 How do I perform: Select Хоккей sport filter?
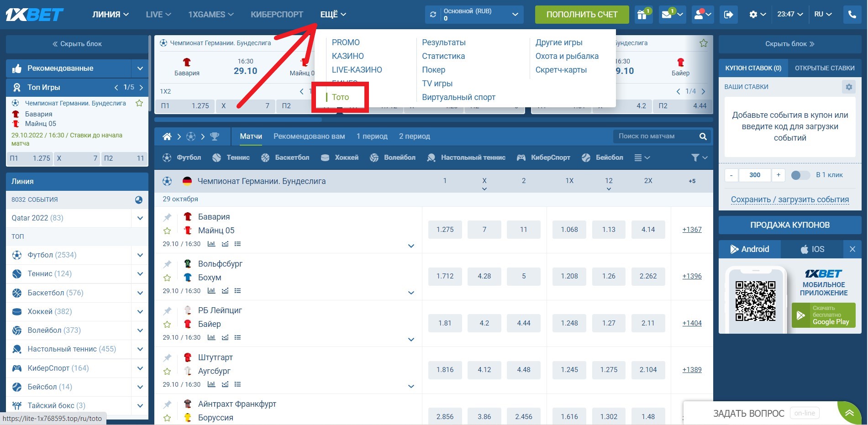340,157
